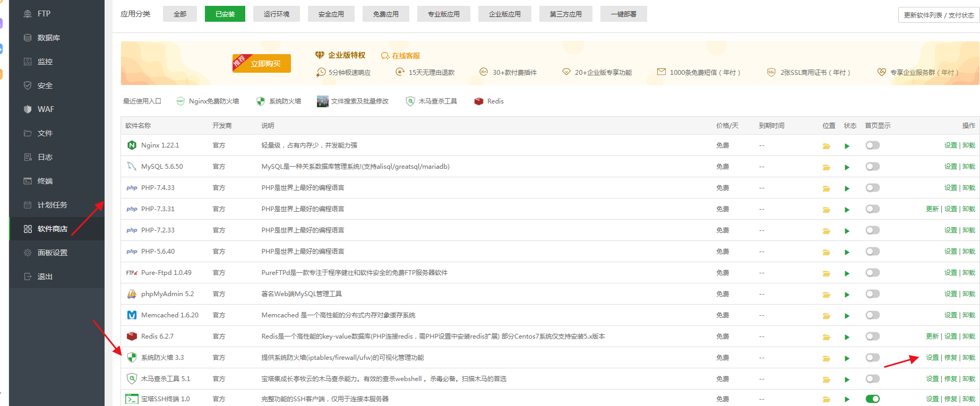
Task: Click 卸载 for Nginx 1.22.1
Action: pyautogui.click(x=969, y=145)
